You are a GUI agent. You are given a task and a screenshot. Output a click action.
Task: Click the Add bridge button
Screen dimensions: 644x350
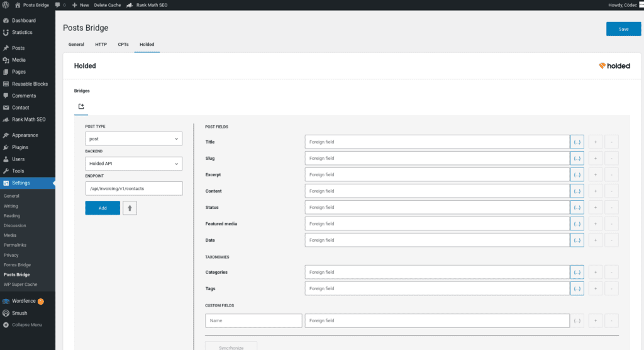[x=103, y=208]
